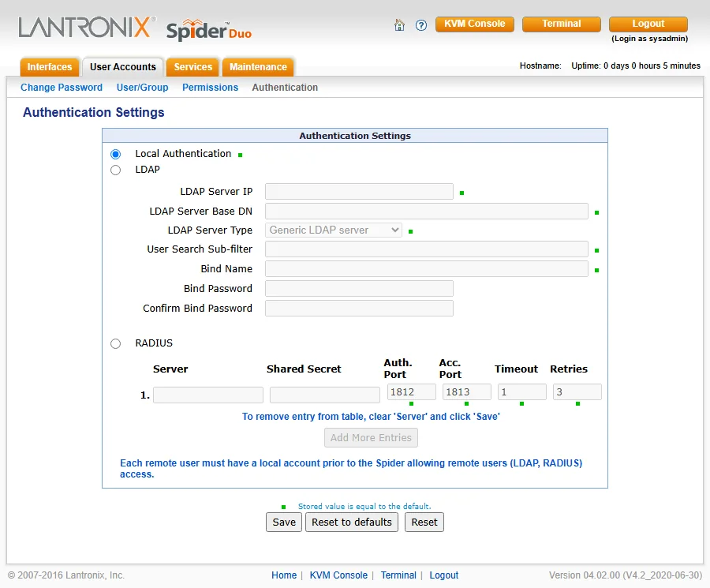This screenshot has height=588, width=710.
Task: Click the footer Home link
Action: (284, 575)
